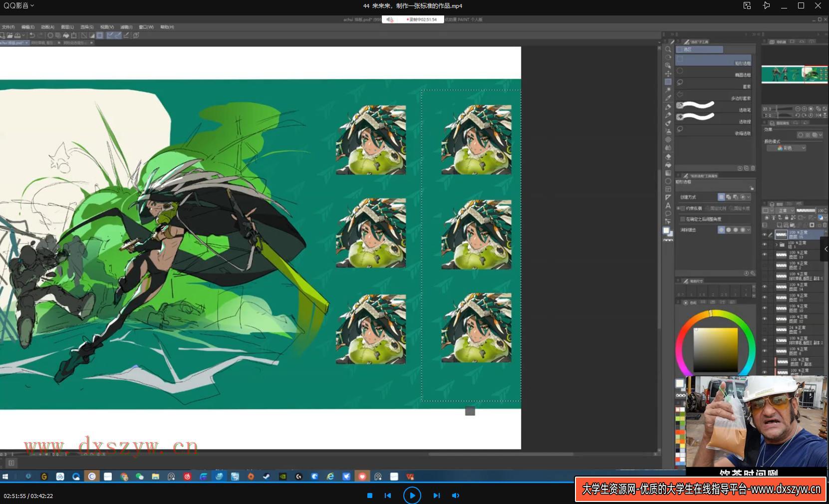Click the Undo icon in command bar

32,35
